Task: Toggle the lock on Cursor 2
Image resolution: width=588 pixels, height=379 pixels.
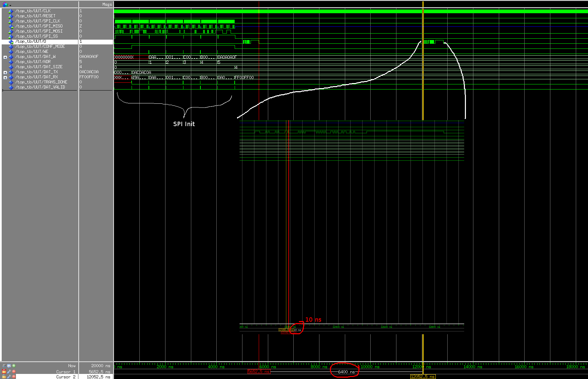Action: click(4, 377)
